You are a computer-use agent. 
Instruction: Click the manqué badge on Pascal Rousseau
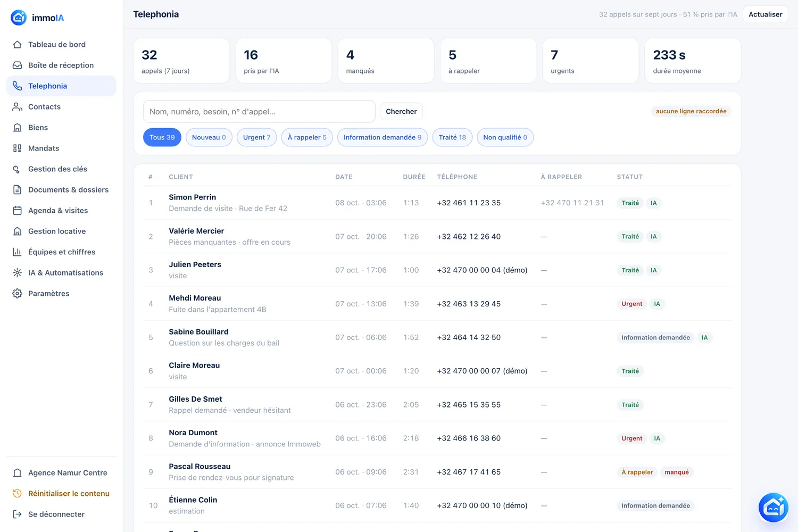(677, 472)
